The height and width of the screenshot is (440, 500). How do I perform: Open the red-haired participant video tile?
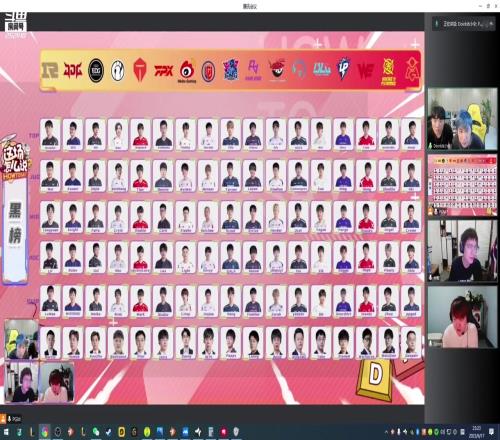pos(462,317)
